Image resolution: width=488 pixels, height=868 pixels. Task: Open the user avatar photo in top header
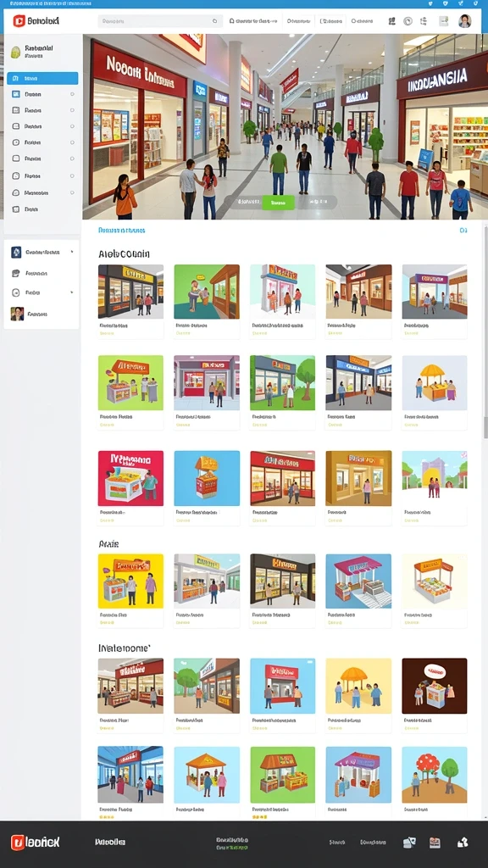pyautogui.click(x=465, y=21)
